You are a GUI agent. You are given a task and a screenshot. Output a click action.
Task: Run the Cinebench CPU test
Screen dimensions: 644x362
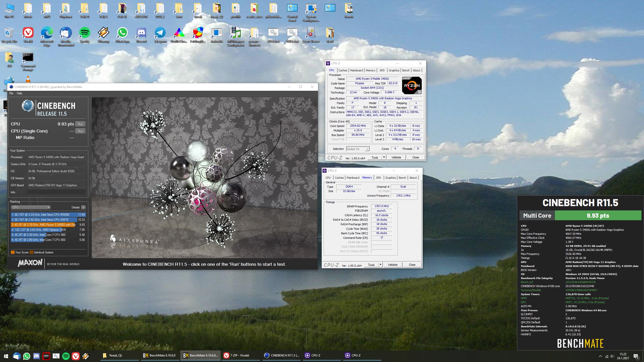pyautogui.click(x=80, y=124)
